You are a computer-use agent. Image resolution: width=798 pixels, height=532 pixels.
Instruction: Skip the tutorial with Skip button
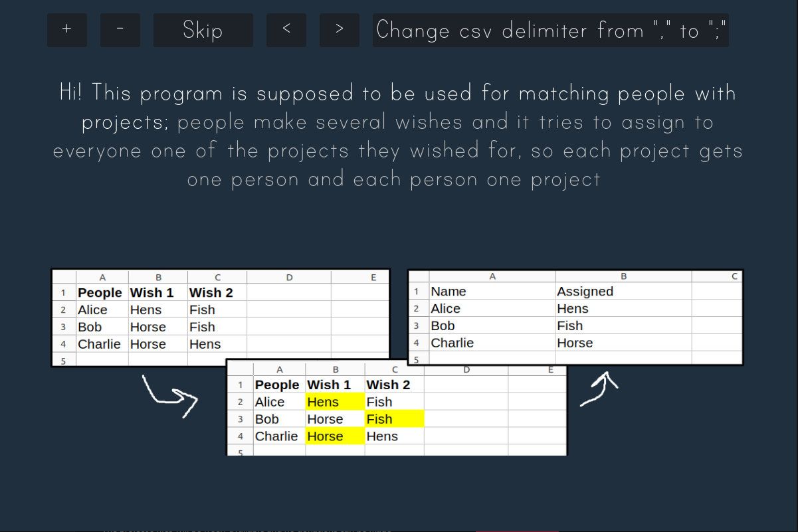point(203,30)
